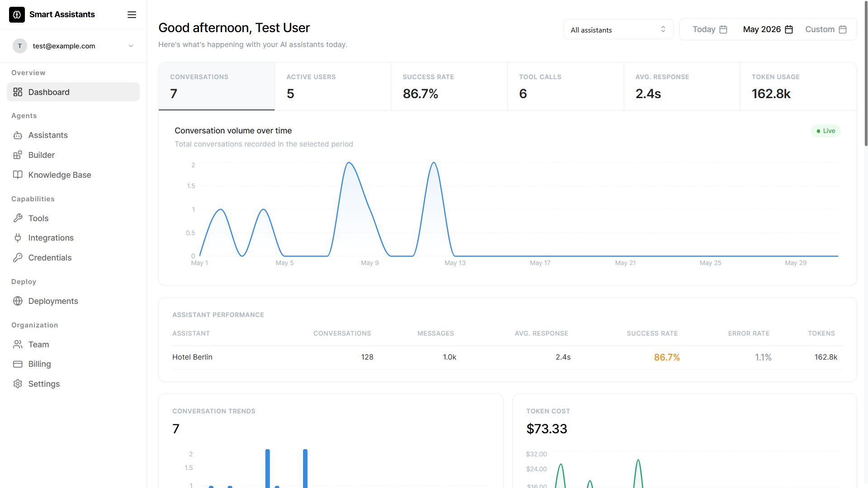Open the All assistants dropdown

[618, 29]
